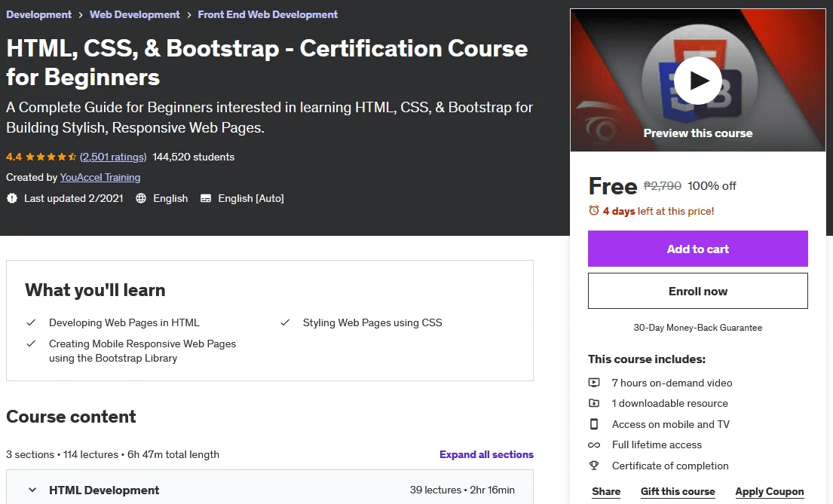
Task: Click the closed captions icon
Action: [x=206, y=198]
